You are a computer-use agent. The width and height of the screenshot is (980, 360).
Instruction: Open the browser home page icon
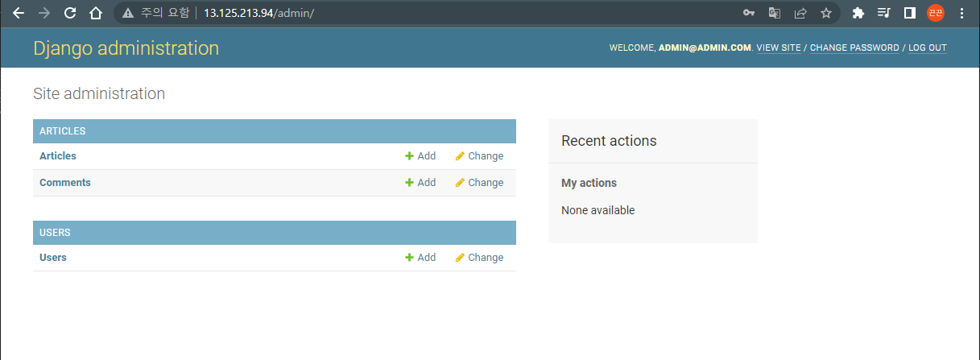pos(96,13)
